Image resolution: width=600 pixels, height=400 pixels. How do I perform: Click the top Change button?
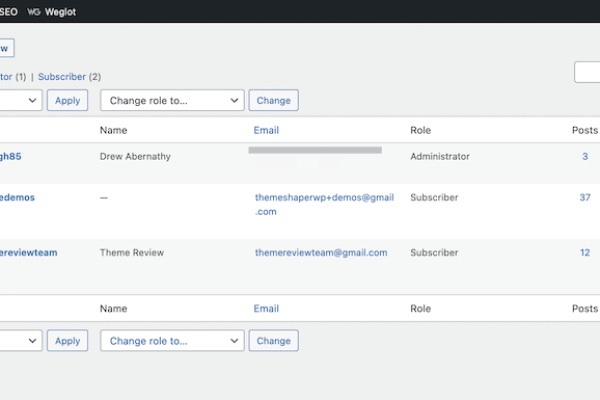coord(273,100)
